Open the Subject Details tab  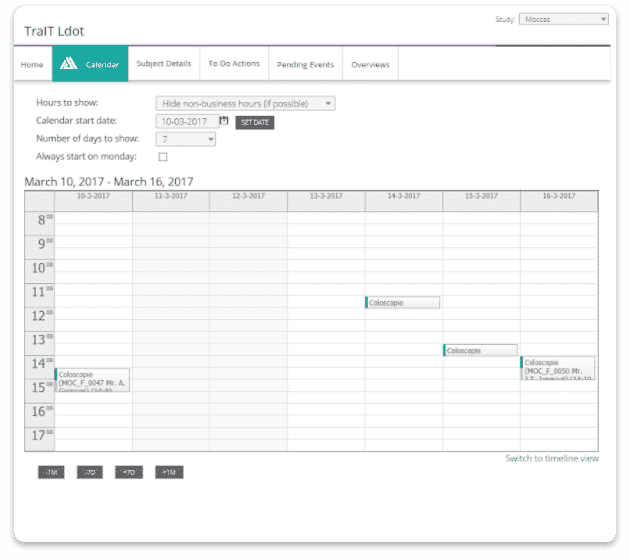pos(164,63)
